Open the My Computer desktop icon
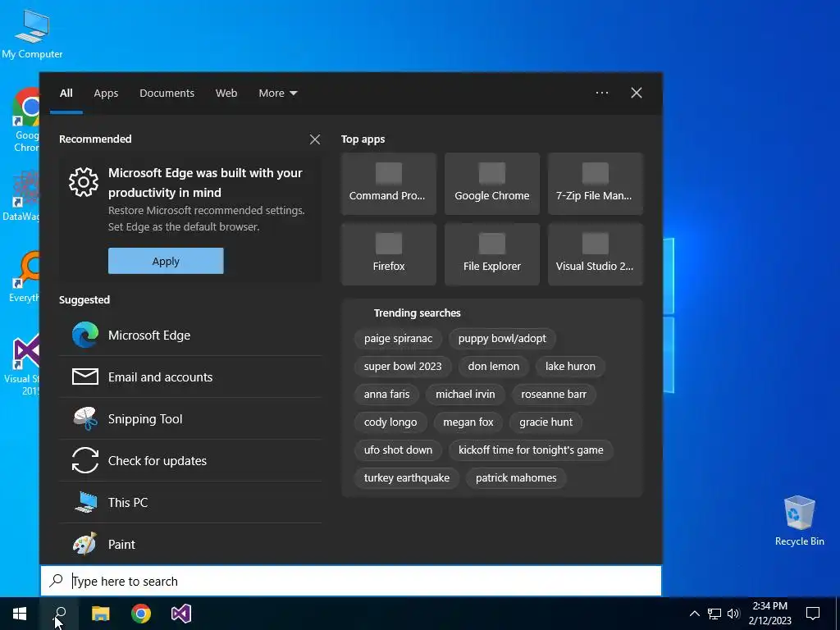Image resolution: width=840 pixels, height=630 pixels. pyautogui.click(x=32, y=34)
